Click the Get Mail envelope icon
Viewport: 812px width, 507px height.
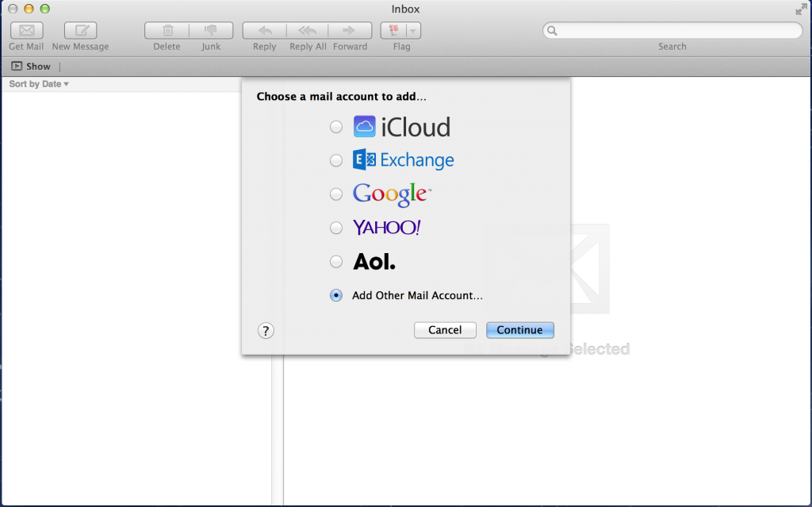point(26,31)
